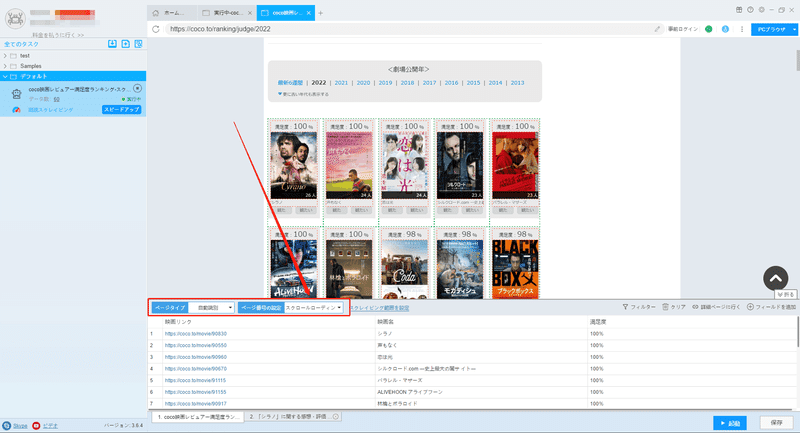Click the 起動 start button
The height and width of the screenshot is (433, 800).
(x=730, y=423)
